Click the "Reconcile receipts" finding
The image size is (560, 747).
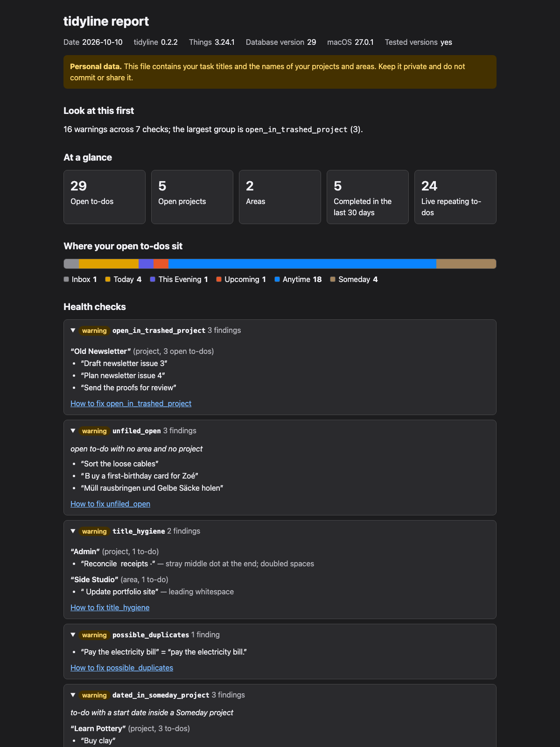point(197,564)
